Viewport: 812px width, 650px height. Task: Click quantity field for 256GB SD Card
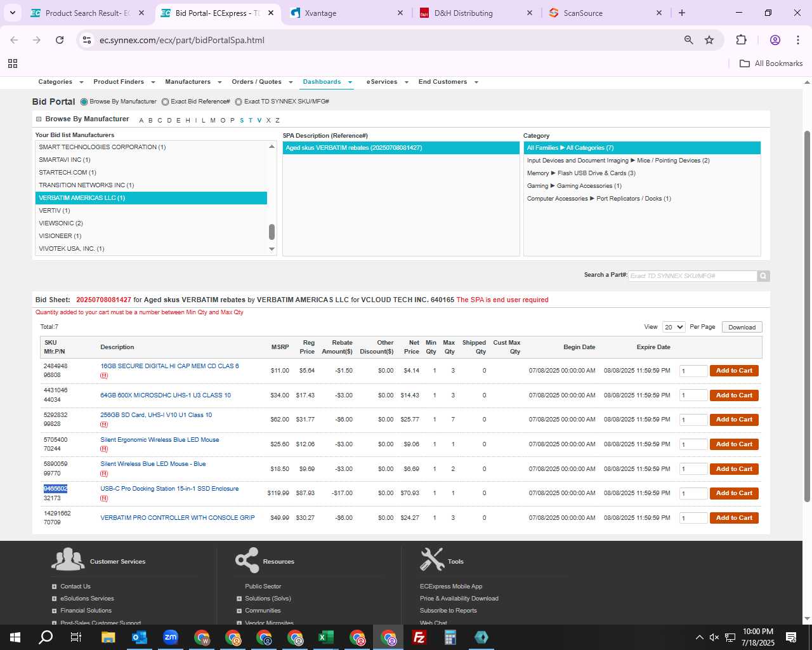point(693,420)
